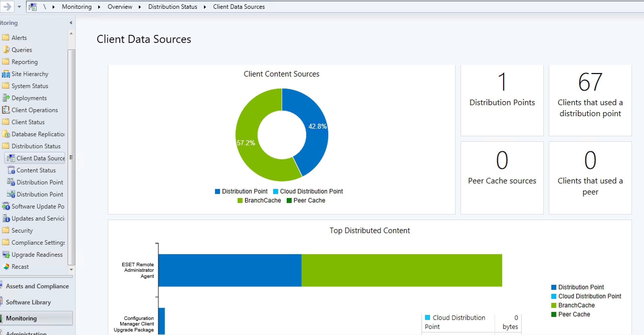Image resolution: width=644 pixels, height=335 pixels.
Task: Select the Monitoring workspace
Action: click(x=36, y=318)
